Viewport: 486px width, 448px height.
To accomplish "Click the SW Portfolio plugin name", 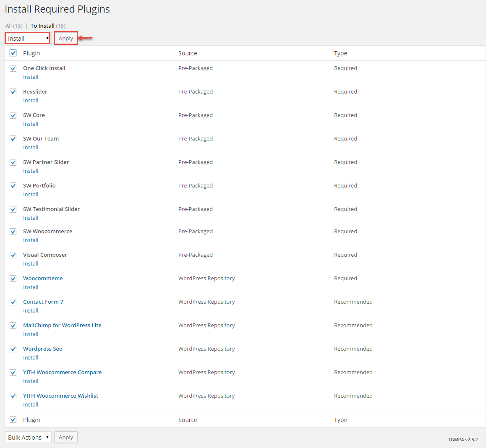I will 39,185.
